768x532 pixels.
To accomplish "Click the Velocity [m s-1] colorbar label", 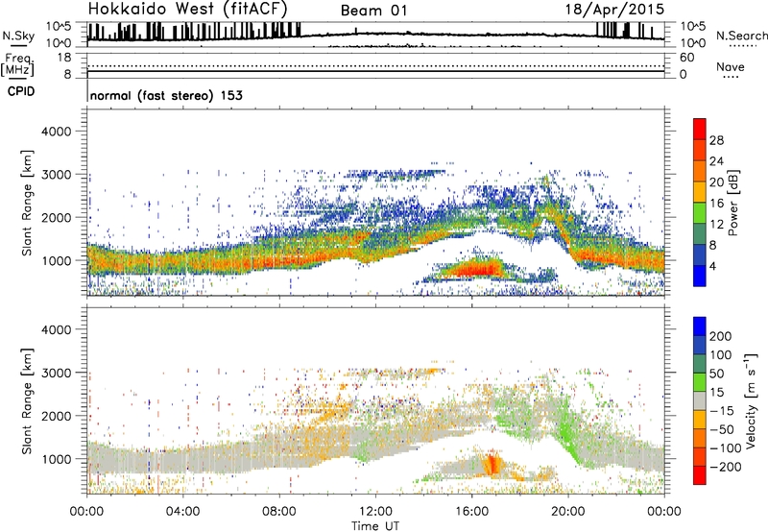I will pyautogui.click(x=750, y=400).
